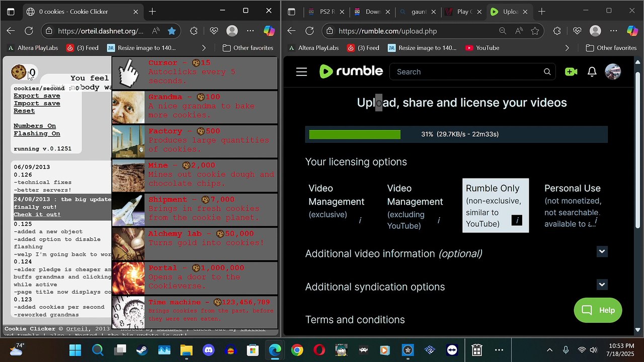
Task: Click zoom indicator in Rumble address bar
Action: click(502, 31)
